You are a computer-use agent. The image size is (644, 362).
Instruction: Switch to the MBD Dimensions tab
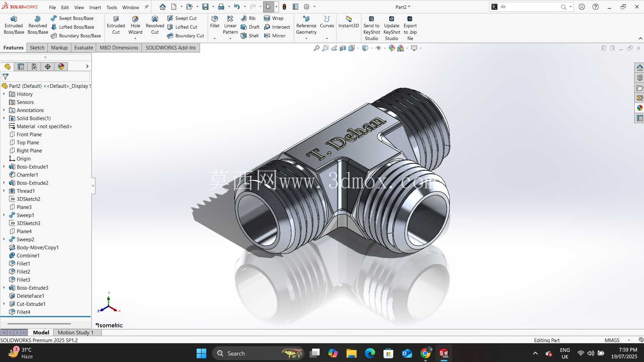point(119,48)
